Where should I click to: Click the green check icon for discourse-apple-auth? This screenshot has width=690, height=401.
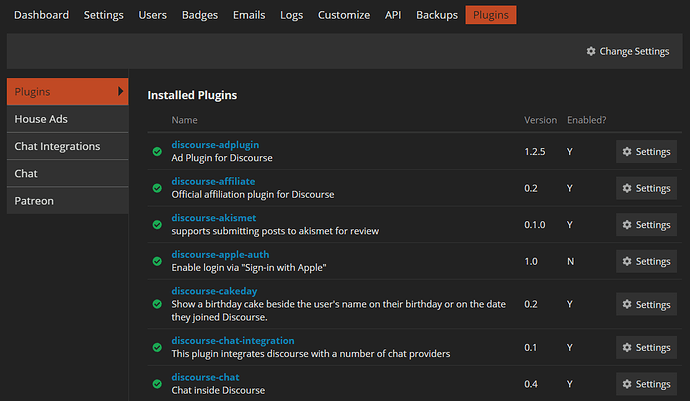157,261
